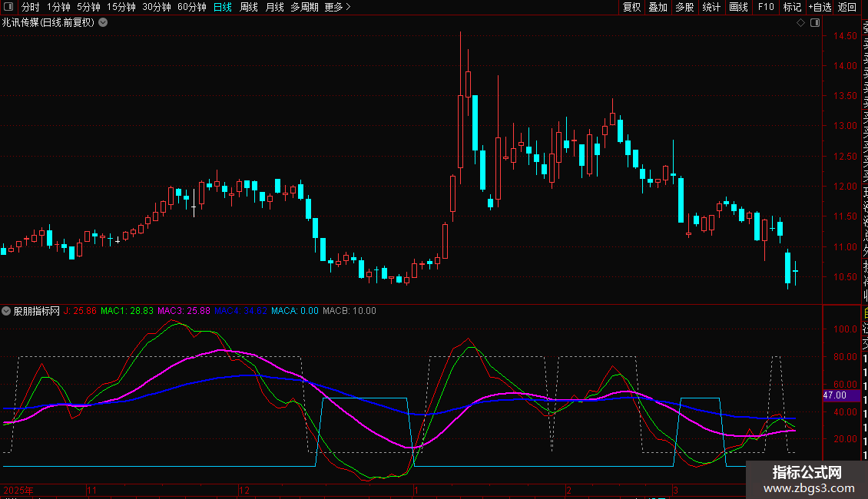Switch to 分时 intraday view
Screen dimensions: 868x499
(x=30, y=7)
